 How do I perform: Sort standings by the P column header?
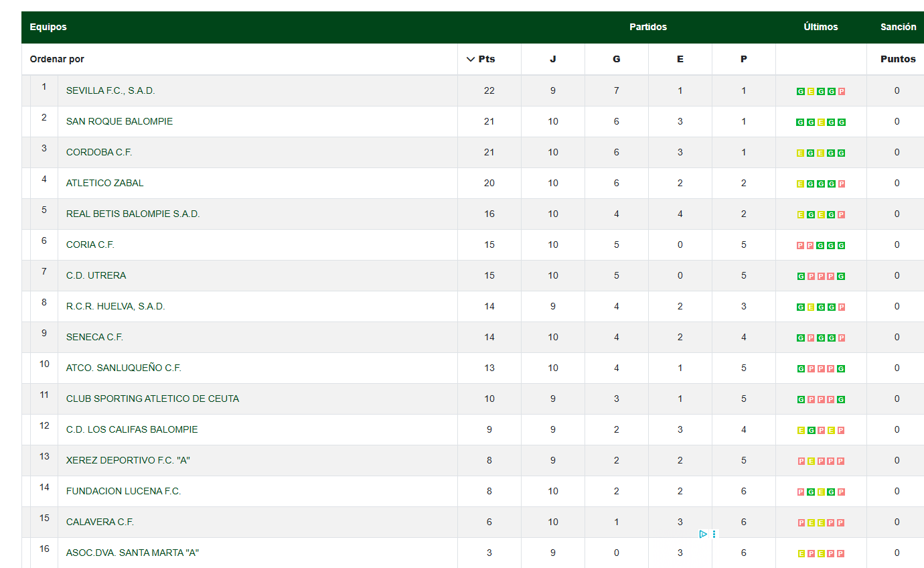[743, 59]
